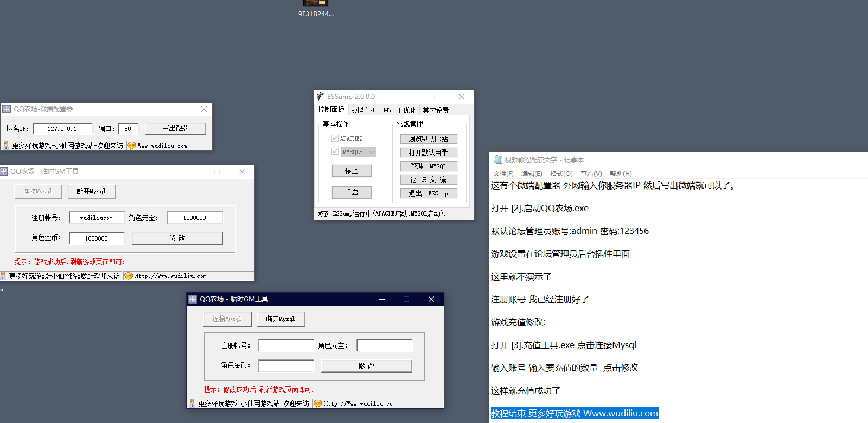Click 连接Mysql in the front GM tool
This screenshot has height=423, width=868.
click(227, 319)
